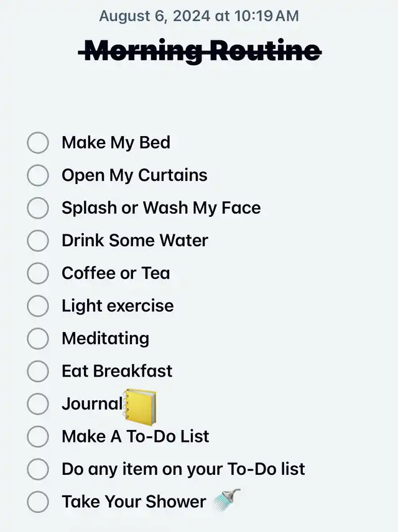Check the Do any item checkbox
Viewport: 398px width, 532px height.
pyautogui.click(x=38, y=469)
